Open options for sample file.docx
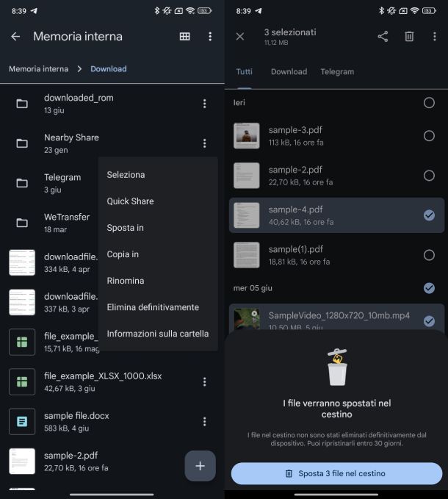The image size is (448, 499). [x=204, y=421]
